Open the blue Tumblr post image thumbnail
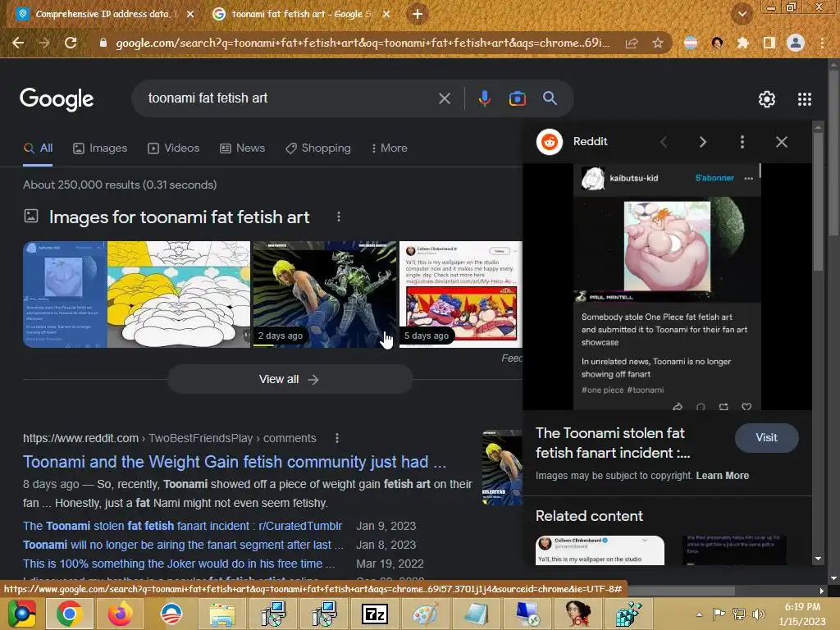This screenshot has height=630, width=840. 65,294
